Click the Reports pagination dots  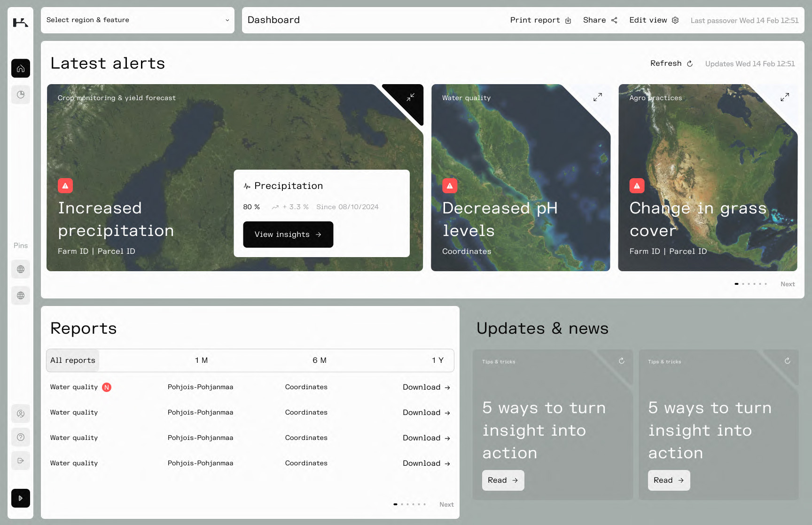[410, 504]
